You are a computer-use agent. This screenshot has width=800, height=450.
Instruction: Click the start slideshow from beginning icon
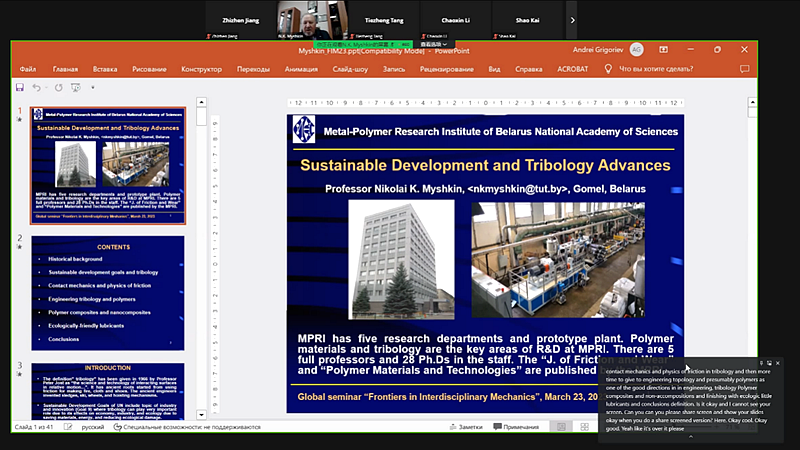point(76,87)
